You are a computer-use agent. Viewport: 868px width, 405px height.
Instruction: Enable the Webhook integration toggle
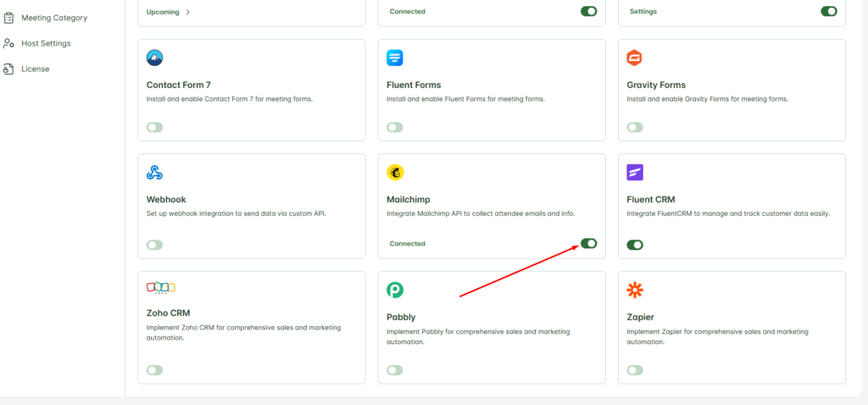pyautogui.click(x=154, y=245)
